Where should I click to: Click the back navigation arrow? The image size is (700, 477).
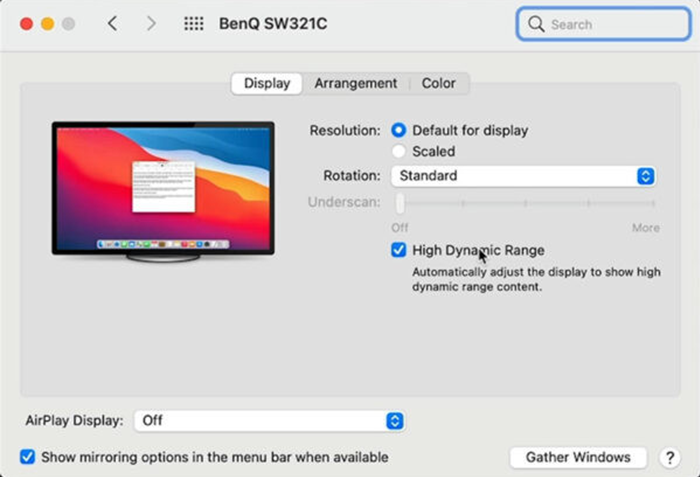[112, 23]
